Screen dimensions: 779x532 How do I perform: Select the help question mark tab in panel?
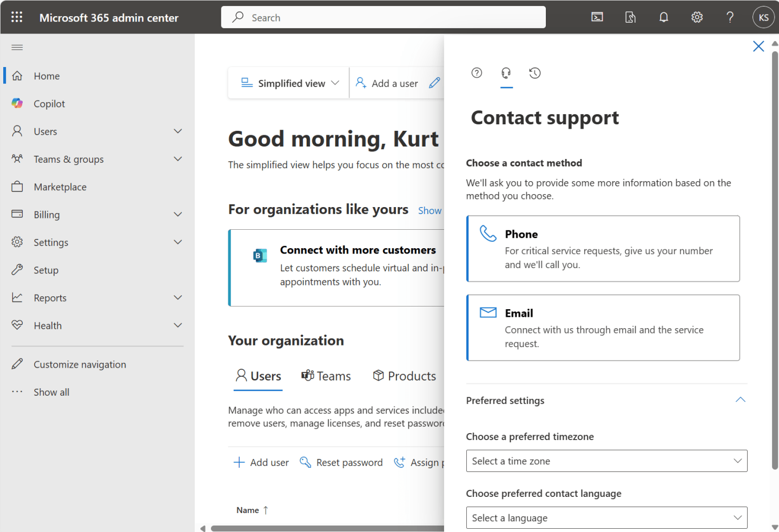(477, 73)
